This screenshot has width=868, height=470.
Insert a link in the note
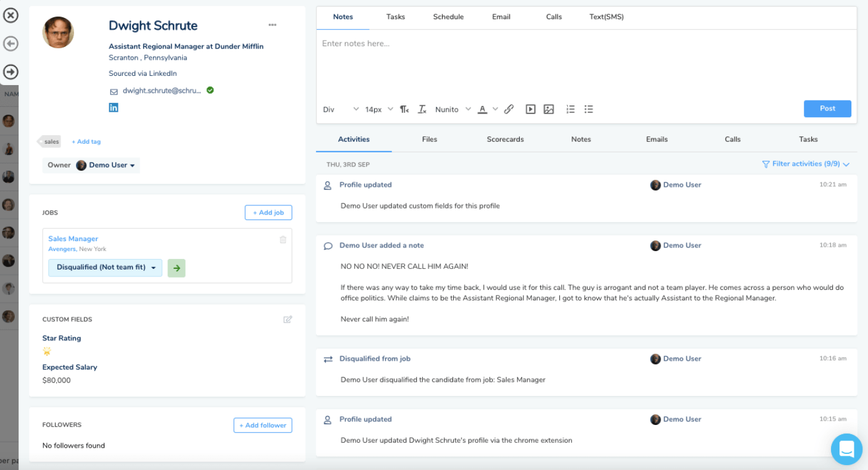(509, 109)
